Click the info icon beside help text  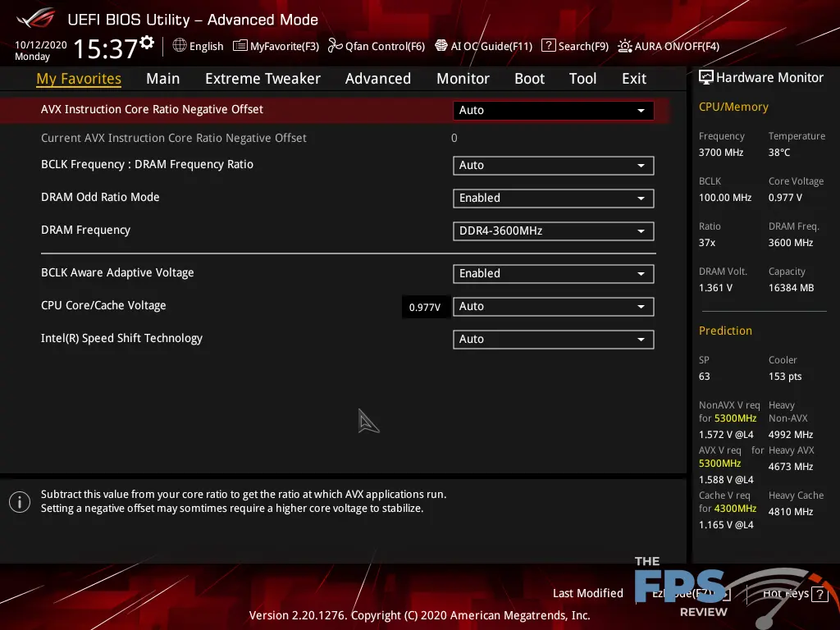20,502
